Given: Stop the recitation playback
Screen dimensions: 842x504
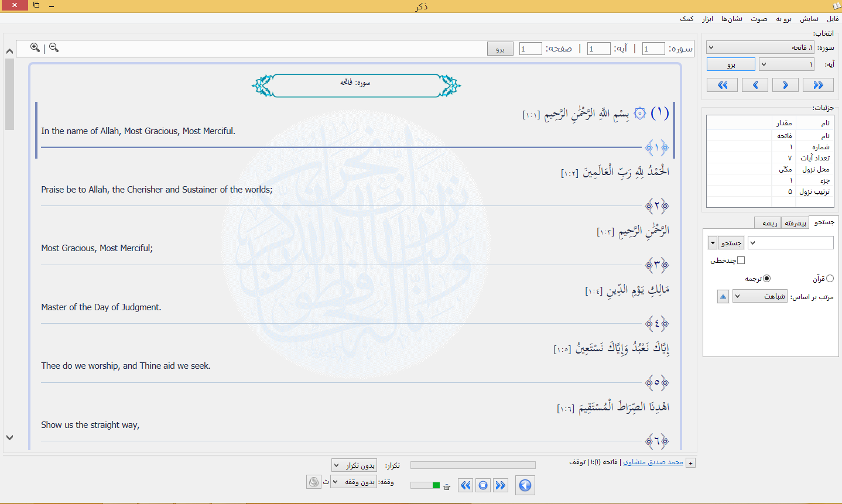Looking at the screenshot, I should click(483, 485).
